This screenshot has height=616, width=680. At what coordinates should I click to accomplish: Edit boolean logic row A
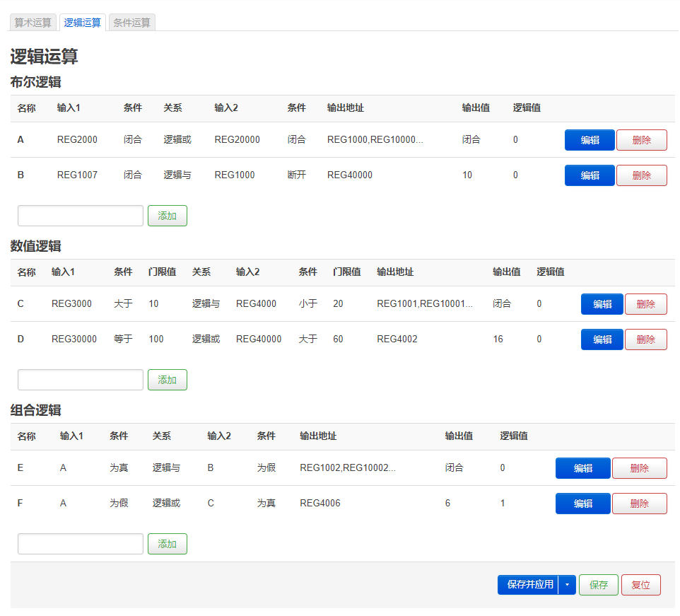tap(590, 140)
